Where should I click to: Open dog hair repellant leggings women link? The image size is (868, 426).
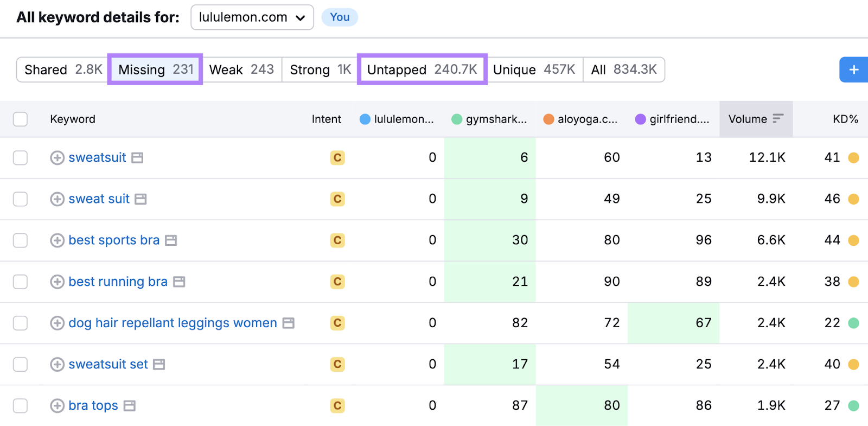(173, 323)
